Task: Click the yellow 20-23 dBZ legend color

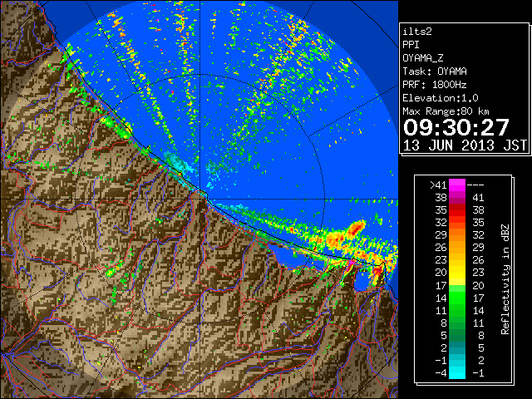Action: click(457, 273)
